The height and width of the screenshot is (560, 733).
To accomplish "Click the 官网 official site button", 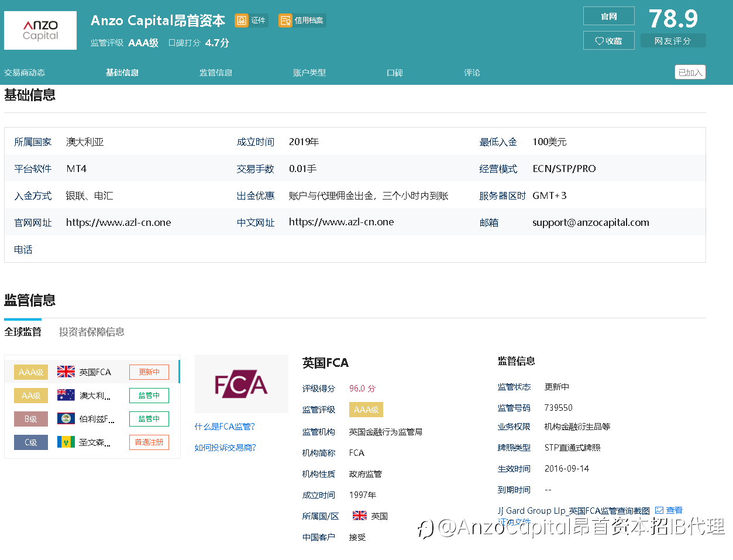I will point(609,16).
